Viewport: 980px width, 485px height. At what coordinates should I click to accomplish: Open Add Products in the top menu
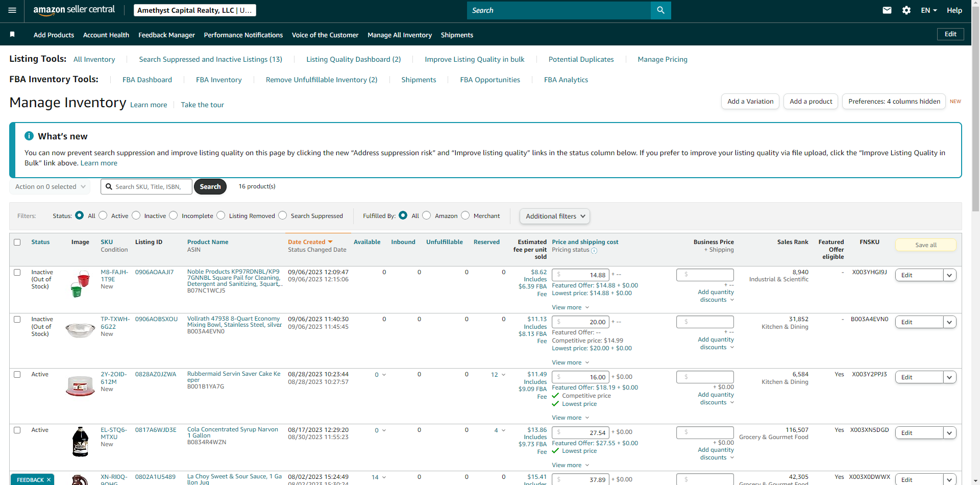coord(54,35)
